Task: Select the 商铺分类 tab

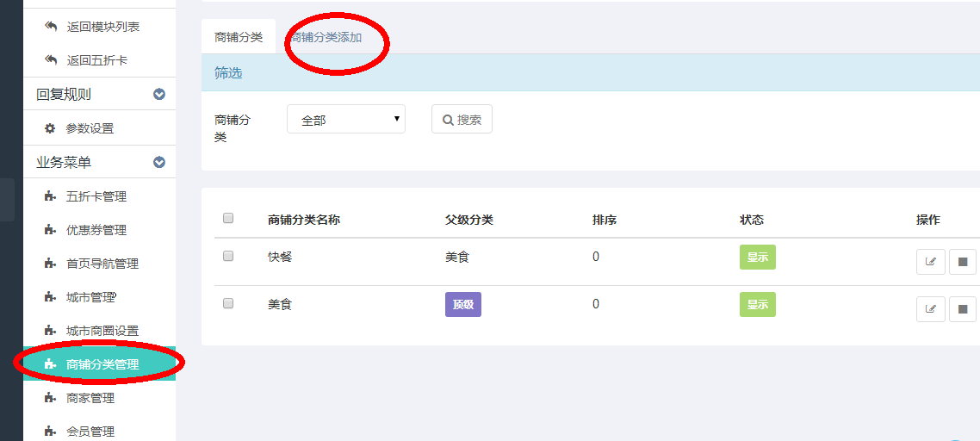Action: (239, 38)
